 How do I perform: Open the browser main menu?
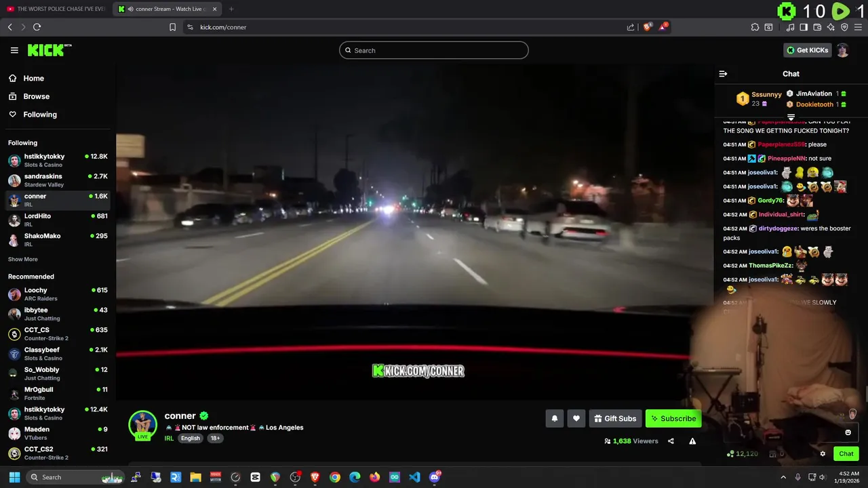pyautogui.click(x=859, y=27)
